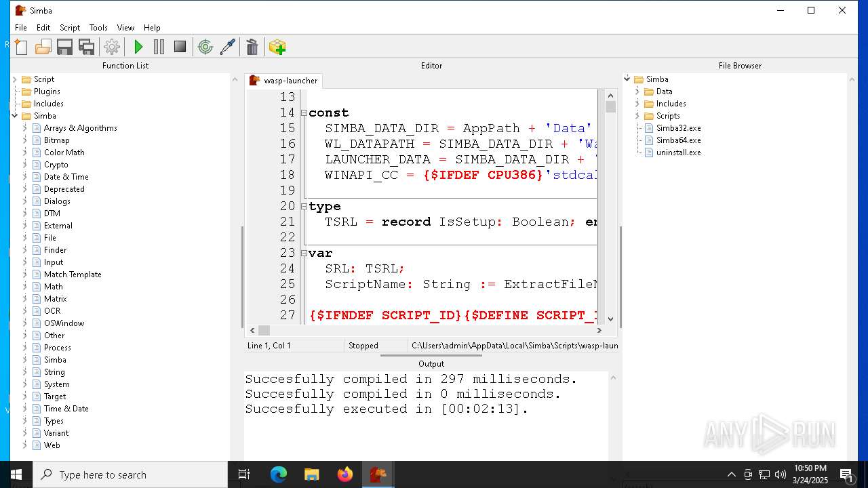Expand Arrays & Algorithms section

point(25,128)
